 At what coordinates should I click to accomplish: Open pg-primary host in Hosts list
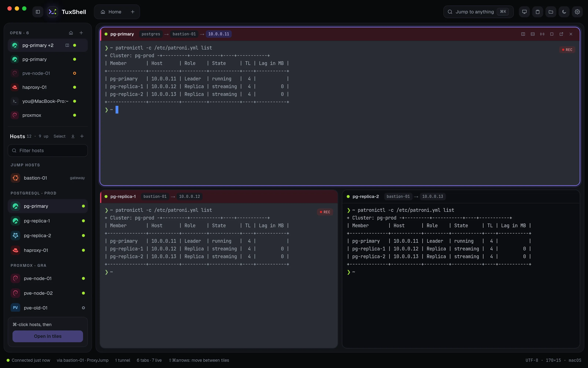(48, 206)
